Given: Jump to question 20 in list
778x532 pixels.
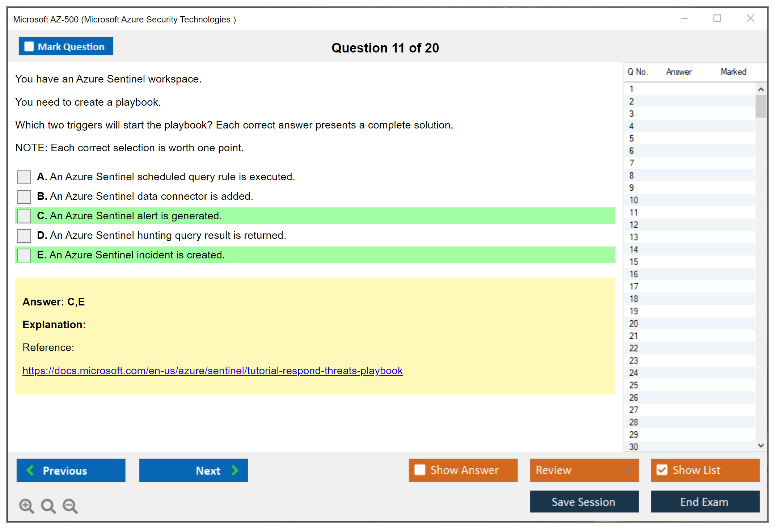Looking at the screenshot, I should (x=634, y=324).
